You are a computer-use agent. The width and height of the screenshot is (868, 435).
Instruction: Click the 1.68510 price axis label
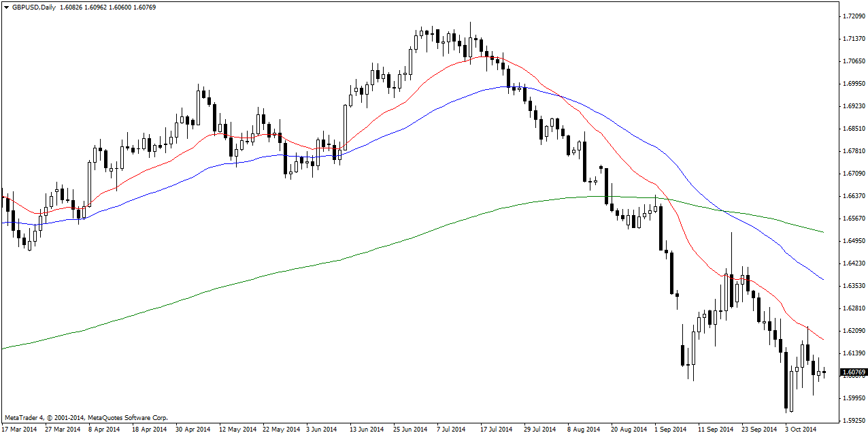coord(853,128)
